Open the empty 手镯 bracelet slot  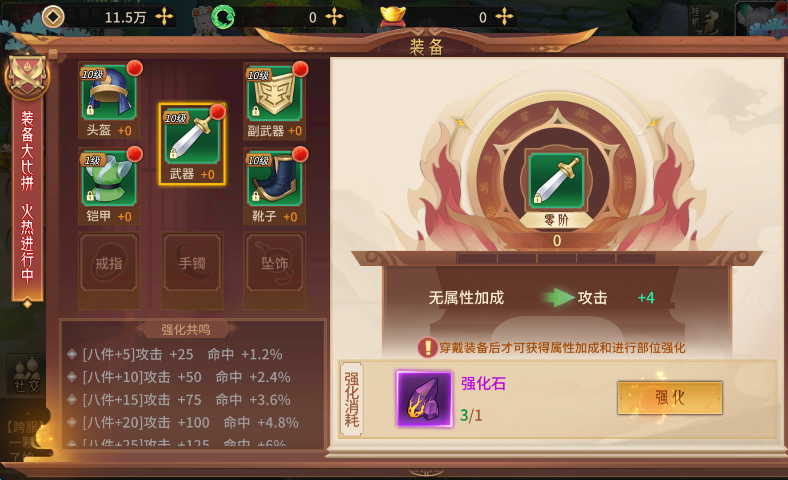(192, 262)
